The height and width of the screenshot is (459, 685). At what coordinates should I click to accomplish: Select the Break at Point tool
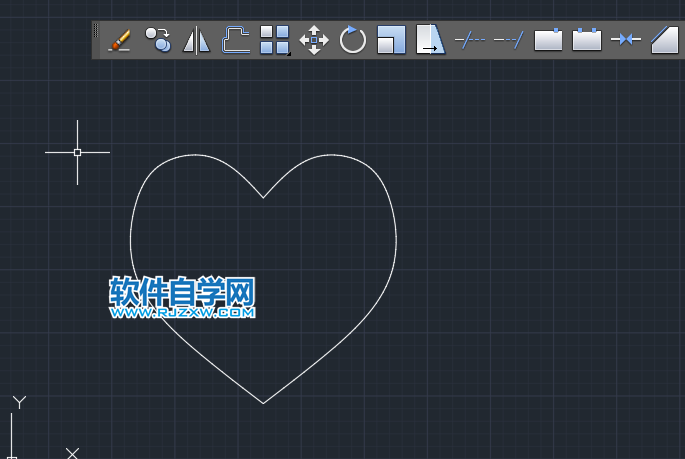click(x=548, y=40)
